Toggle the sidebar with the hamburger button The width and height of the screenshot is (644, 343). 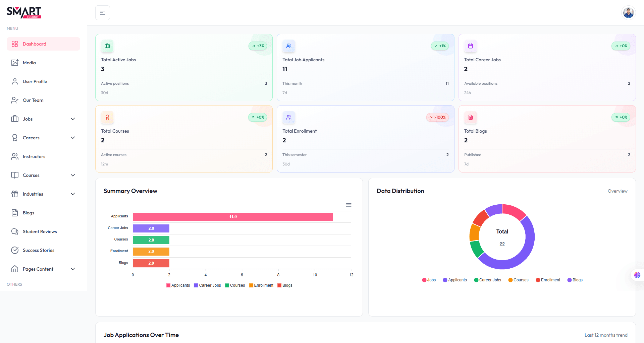pos(102,12)
